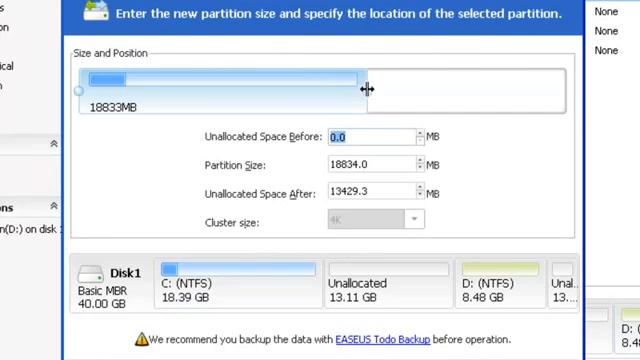The width and height of the screenshot is (640, 360).
Task: Collapse the upper left sidebar section chevron
Action: pyautogui.click(x=53, y=144)
